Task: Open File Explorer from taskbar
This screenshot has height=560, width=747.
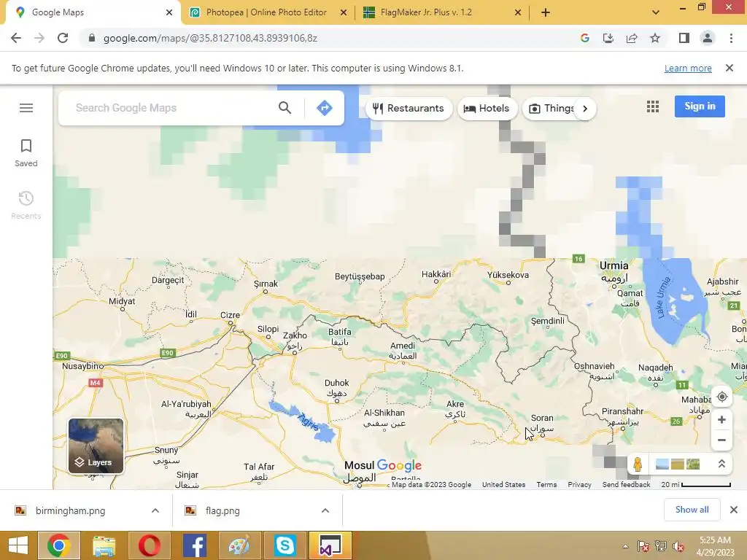Action: tap(104, 545)
